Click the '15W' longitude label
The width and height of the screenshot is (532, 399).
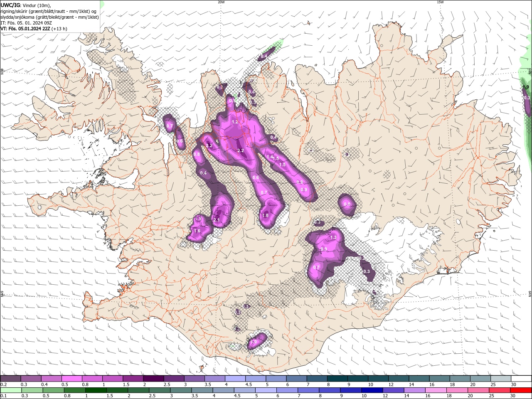point(440,2)
